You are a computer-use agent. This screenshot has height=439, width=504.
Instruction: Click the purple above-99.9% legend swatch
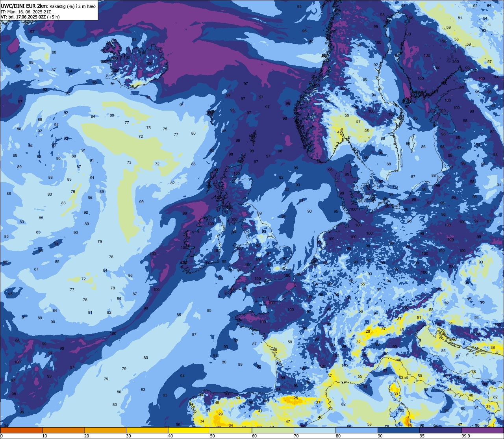click(x=483, y=430)
